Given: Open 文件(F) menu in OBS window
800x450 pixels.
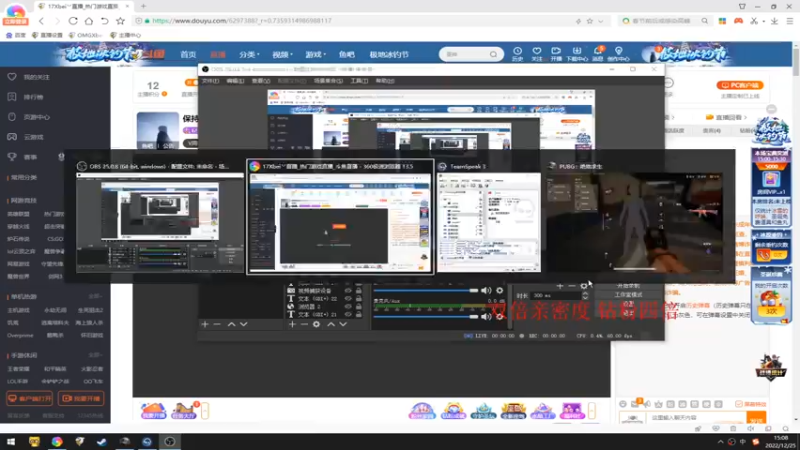Looking at the screenshot, I should pyautogui.click(x=210, y=81).
